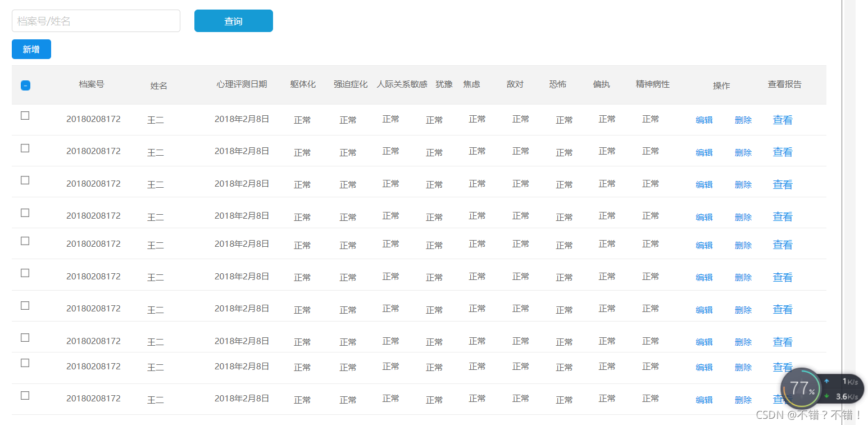Click the 心理评测日期 column header
Screen dimensions: 868x425
(242, 84)
